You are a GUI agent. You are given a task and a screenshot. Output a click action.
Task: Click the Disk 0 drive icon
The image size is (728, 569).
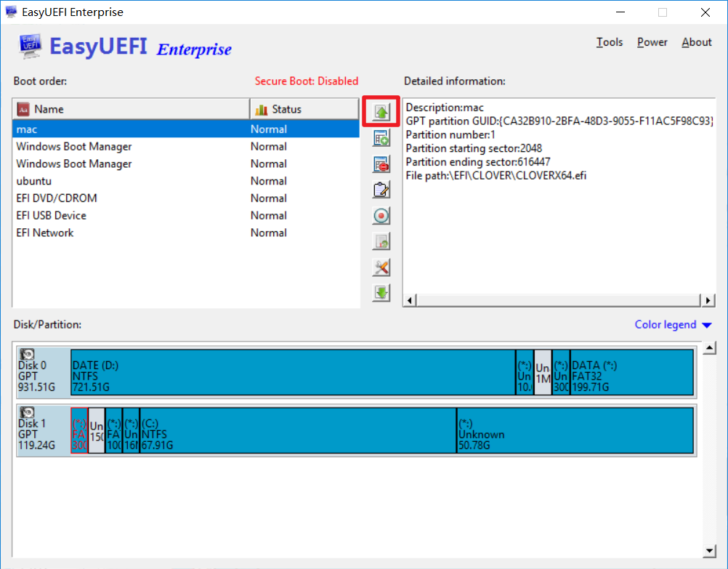[x=28, y=355]
